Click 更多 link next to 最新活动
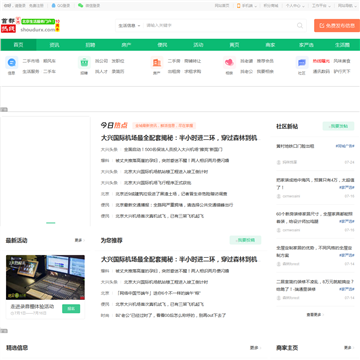The width and height of the screenshot is (360, 360). [79, 240]
